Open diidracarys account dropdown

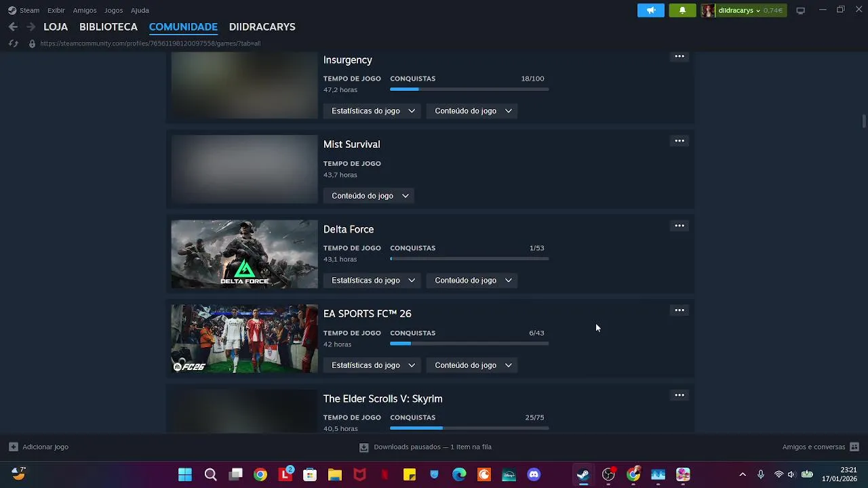pyautogui.click(x=739, y=10)
